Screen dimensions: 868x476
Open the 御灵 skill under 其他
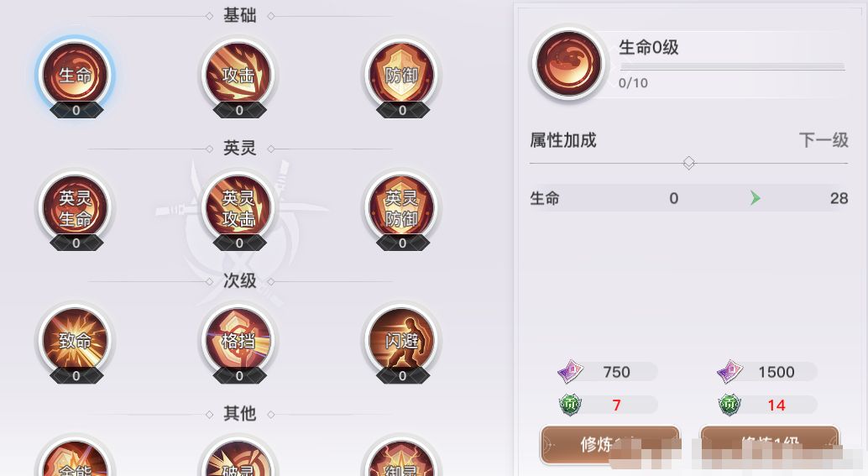pos(402,458)
